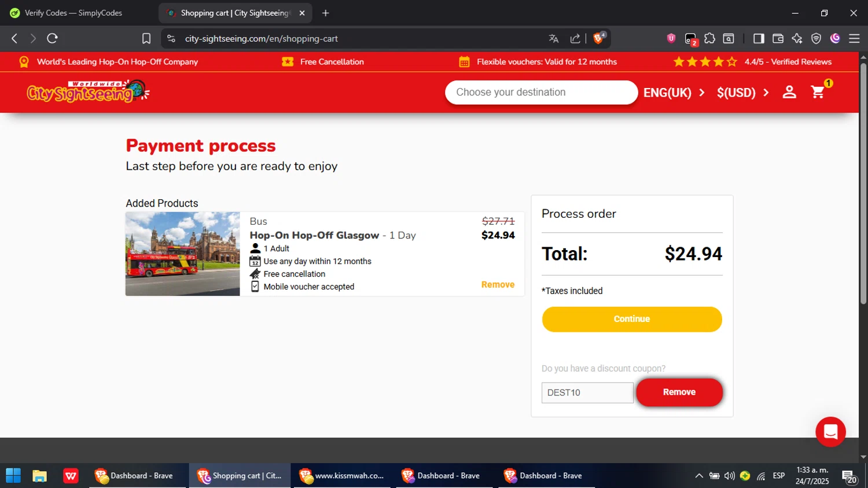Open the extension with red badge 2

point(690,39)
